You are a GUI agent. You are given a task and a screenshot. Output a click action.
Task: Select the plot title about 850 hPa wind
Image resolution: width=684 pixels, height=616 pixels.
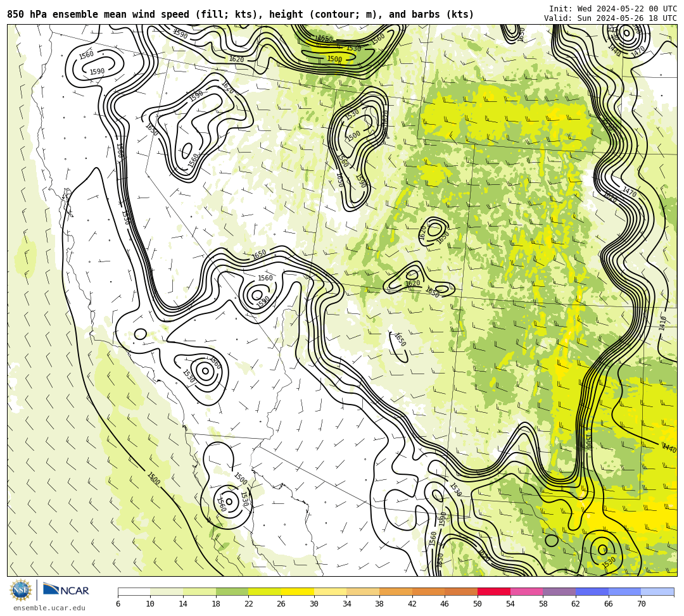click(241, 15)
